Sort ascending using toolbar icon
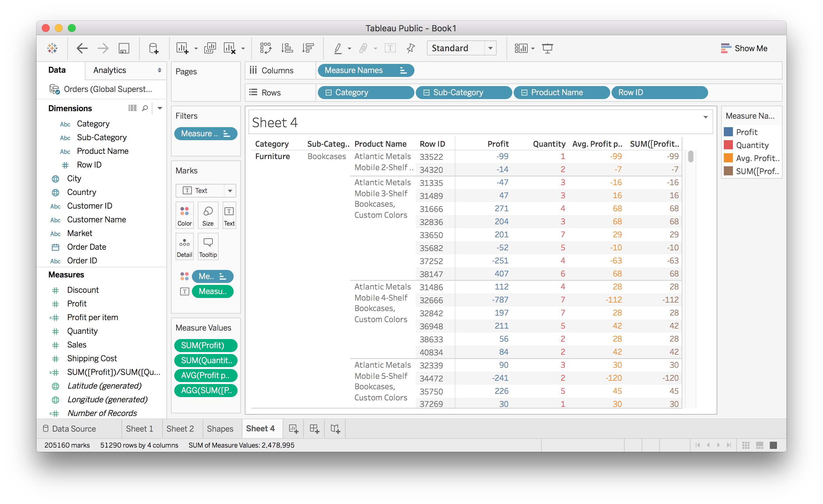823x504 pixels. 287,48
